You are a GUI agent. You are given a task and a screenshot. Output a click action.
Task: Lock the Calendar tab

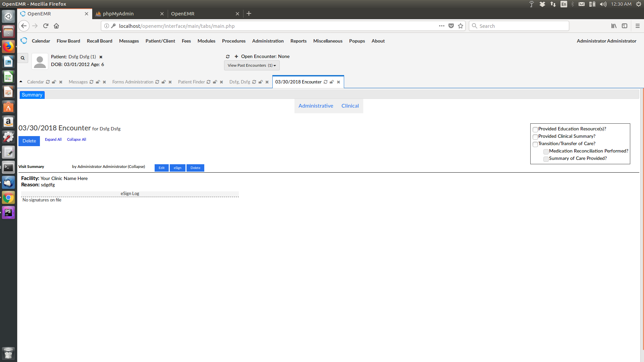(54, 82)
